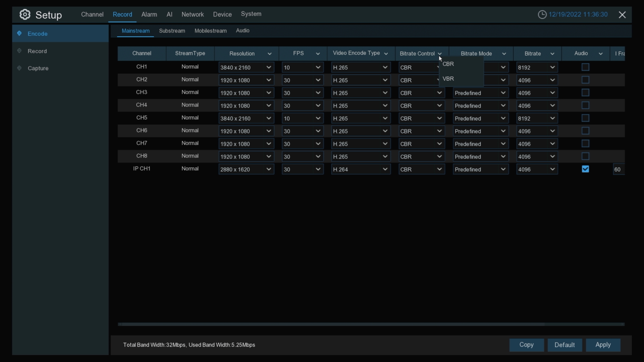The width and height of the screenshot is (644, 362).
Task: Expand the Bitrate column header chevron
Action: (552, 54)
